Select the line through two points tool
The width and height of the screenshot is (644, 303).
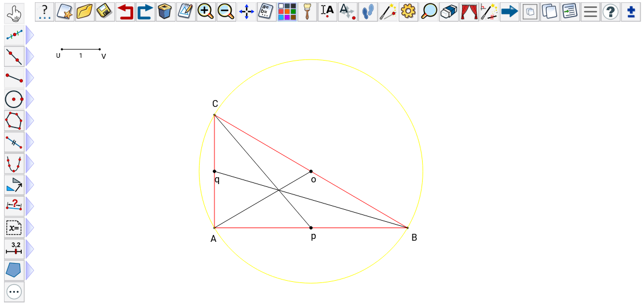[x=14, y=56]
